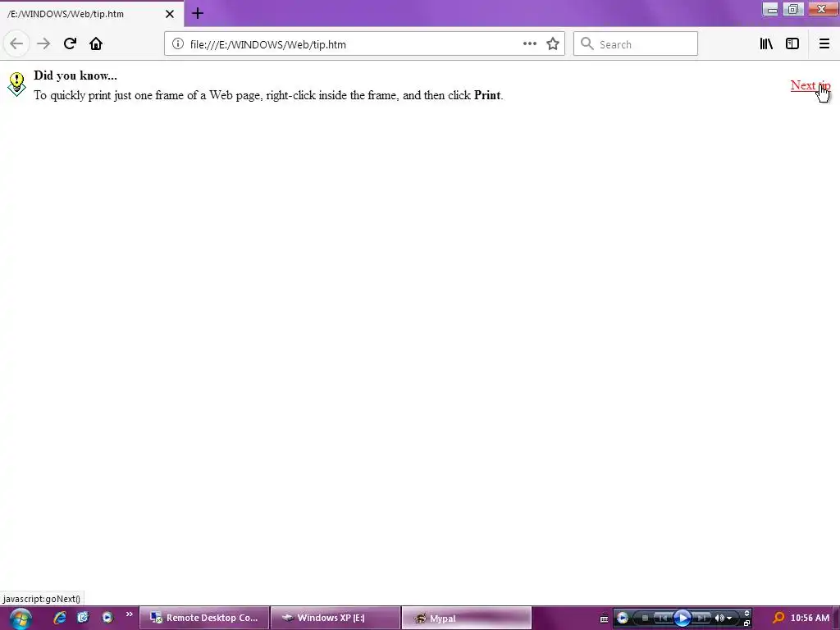
Task: Click the 10:56 AM clock
Action: point(810,618)
